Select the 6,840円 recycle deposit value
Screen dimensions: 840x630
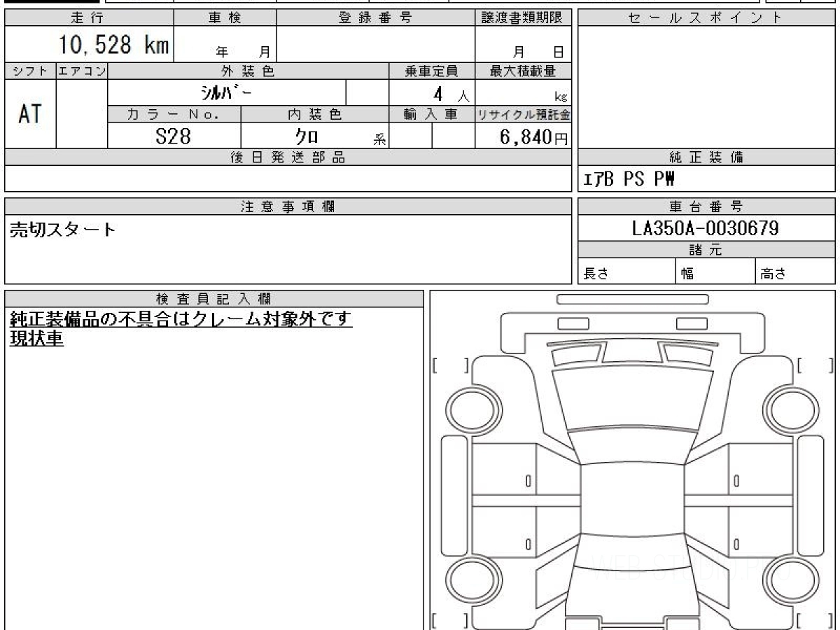pos(534,137)
